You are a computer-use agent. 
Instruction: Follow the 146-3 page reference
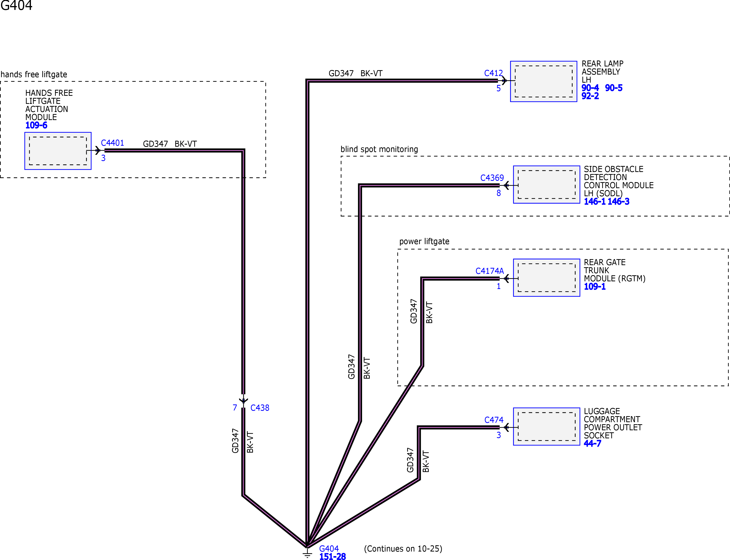click(x=618, y=201)
